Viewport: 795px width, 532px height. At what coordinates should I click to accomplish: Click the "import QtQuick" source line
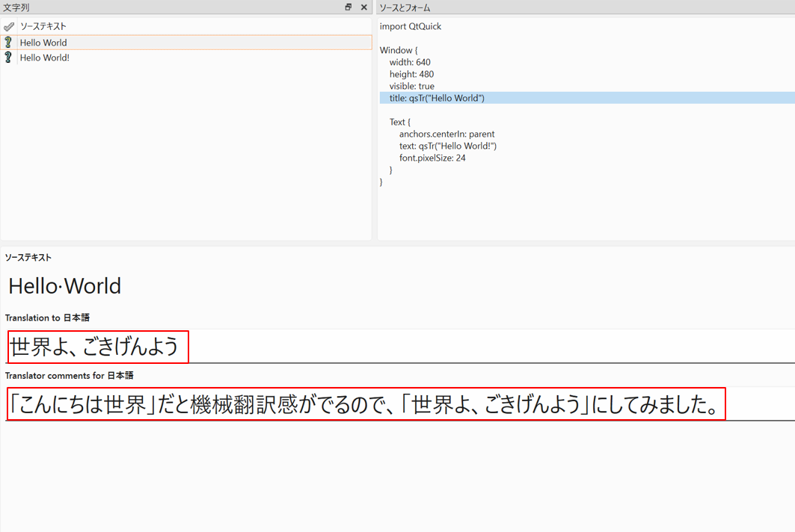(x=411, y=26)
